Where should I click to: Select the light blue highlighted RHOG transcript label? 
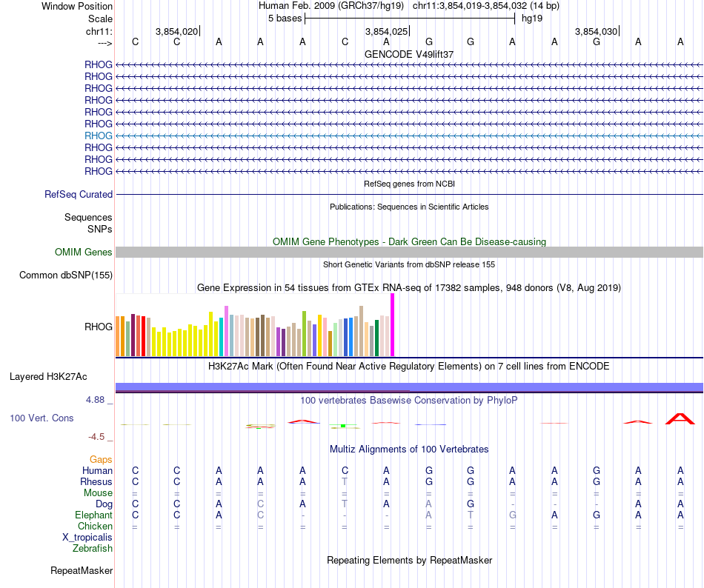(x=99, y=136)
